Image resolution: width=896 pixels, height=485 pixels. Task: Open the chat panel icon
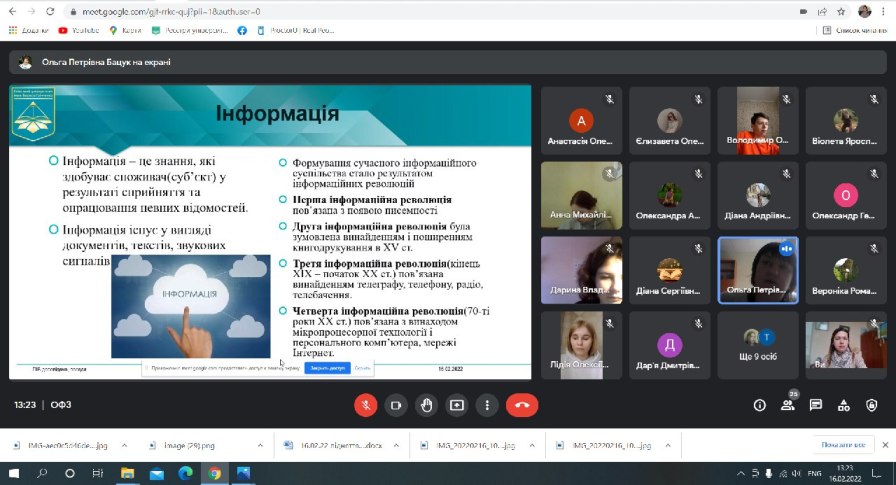(815, 405)
